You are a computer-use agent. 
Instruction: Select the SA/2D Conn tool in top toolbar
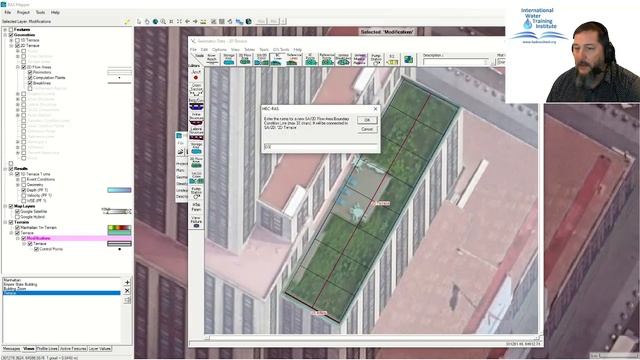point(262,59)
